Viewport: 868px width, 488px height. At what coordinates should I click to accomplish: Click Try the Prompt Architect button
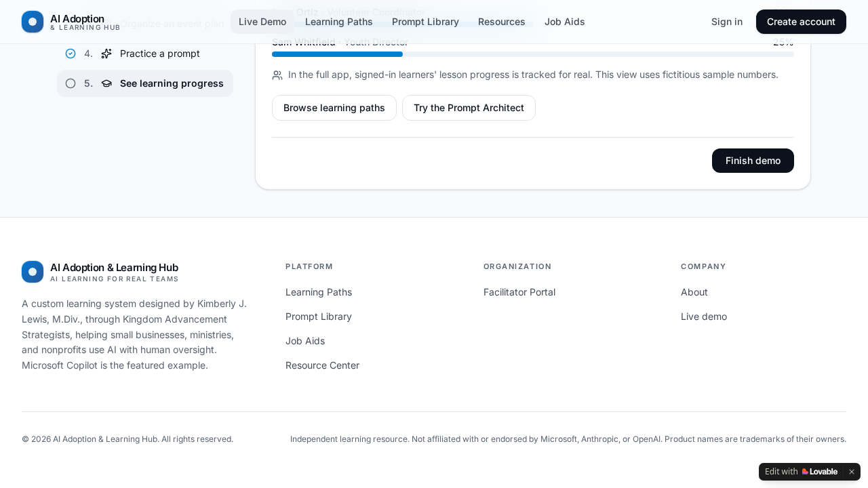pos(469,108)
